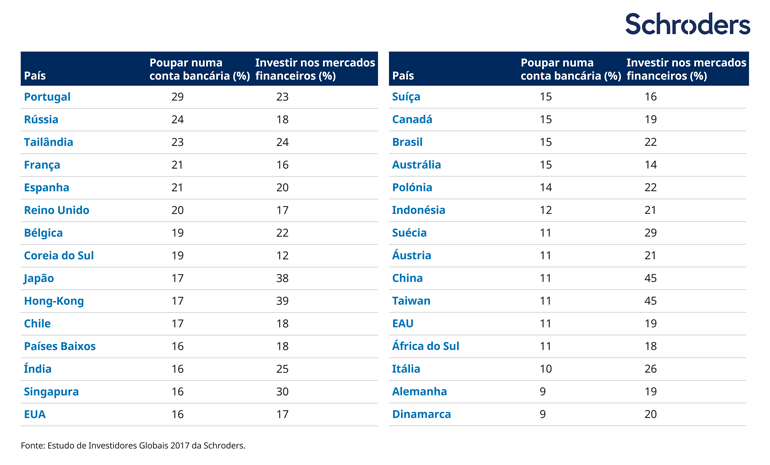This screenshot has height=465, width=770.
Task: Click the Singapura country label
Action: click(52, 391)
